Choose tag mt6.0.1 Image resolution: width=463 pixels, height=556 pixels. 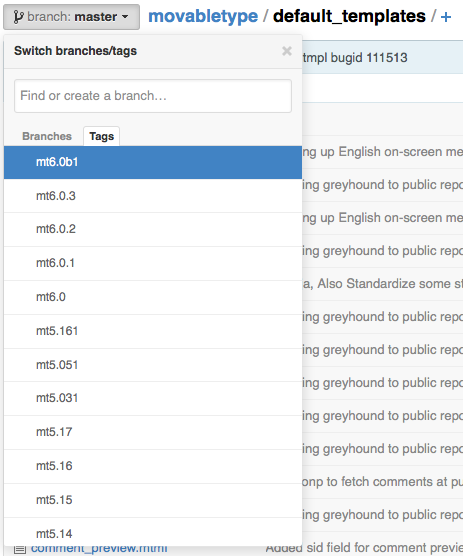click(153, 263)
